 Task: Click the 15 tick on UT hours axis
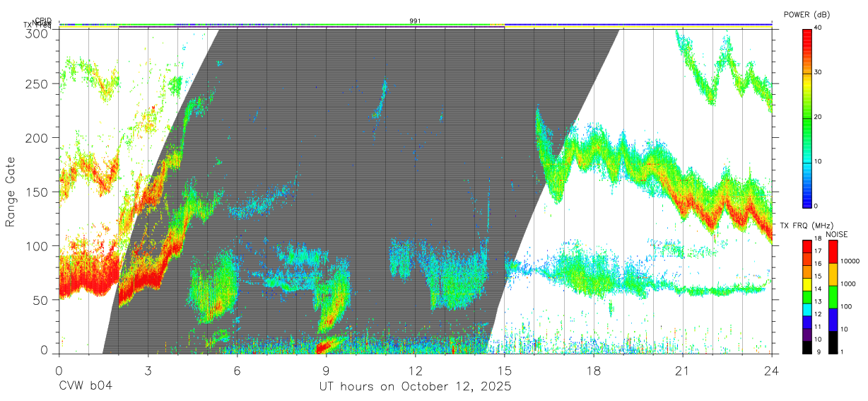[x=505, y=370]
